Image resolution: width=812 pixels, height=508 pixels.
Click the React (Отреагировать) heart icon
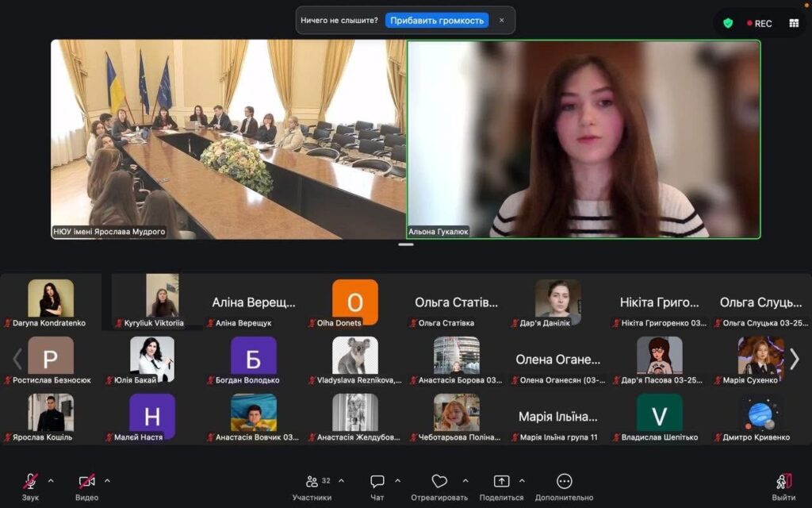[439, 481]
